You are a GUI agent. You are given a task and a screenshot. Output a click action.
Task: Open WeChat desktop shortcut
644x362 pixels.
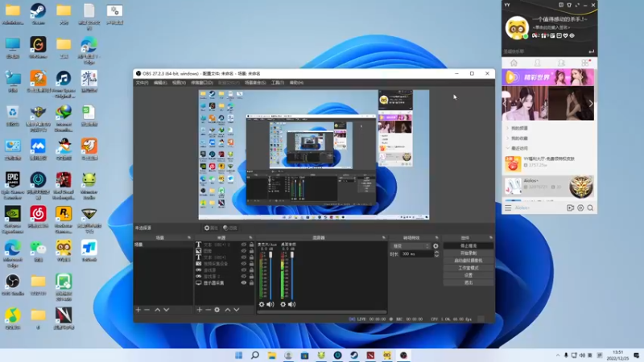pos(38,251)
